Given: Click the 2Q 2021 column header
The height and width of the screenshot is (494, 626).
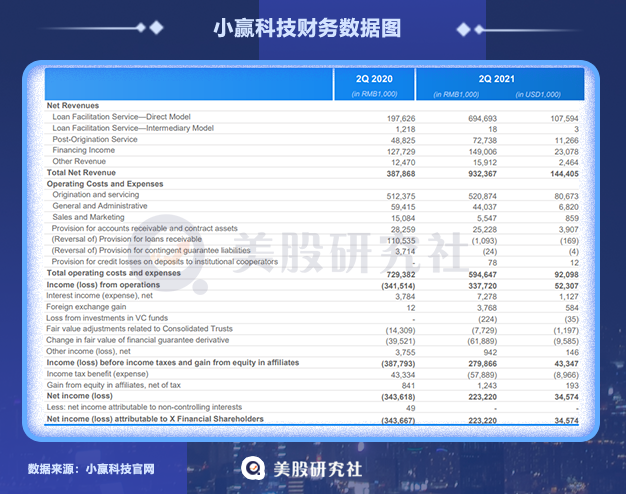Looking at the screenshot, I should tap(497, 79).
